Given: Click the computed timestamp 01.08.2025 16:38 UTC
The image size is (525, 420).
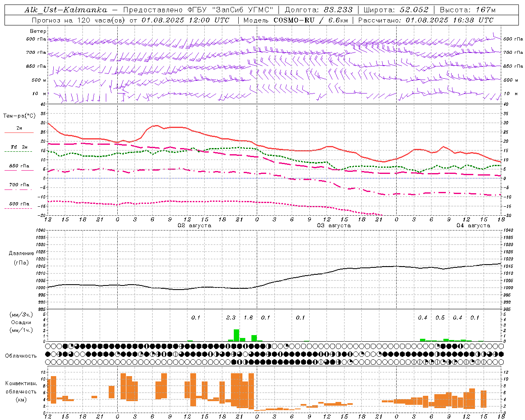Looking at the screenshot, I should pyautogui.click(x=450, y=20).
